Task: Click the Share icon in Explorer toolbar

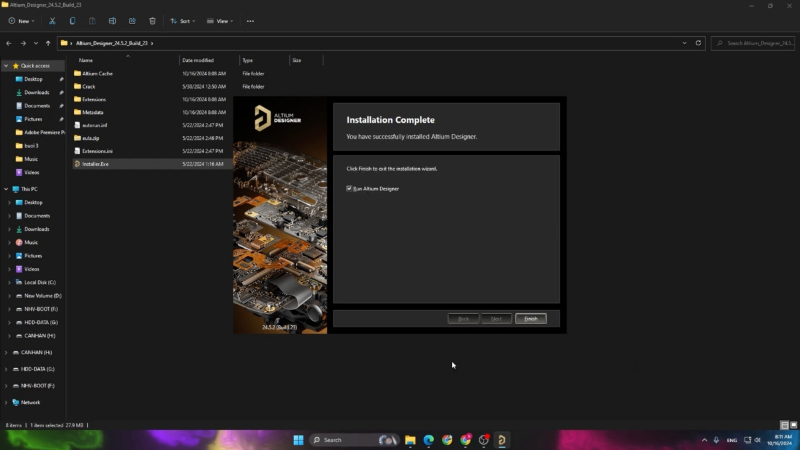Action: click(x=132, y=21)
